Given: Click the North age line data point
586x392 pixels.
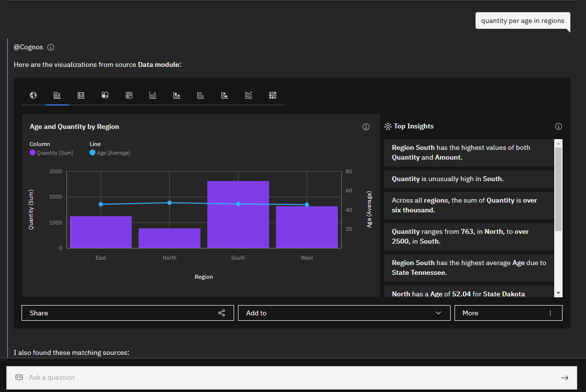Looking at the screenshot, I should point(169,203).
